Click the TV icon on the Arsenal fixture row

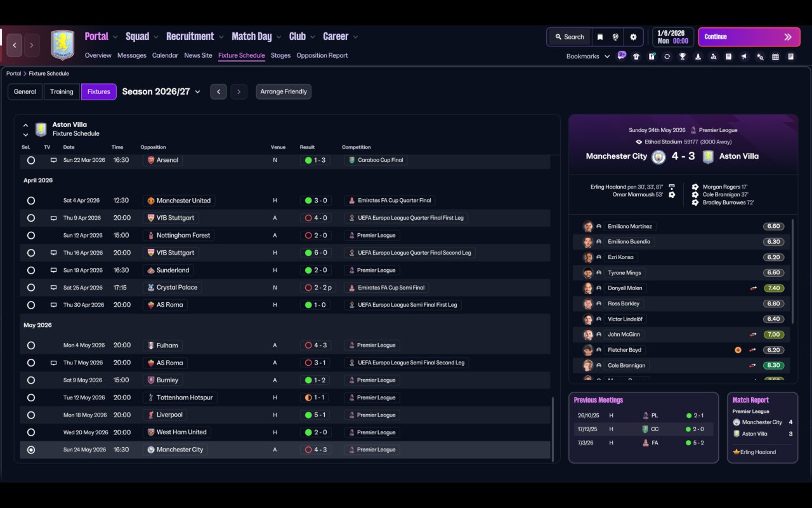click(x=54, y=161)
